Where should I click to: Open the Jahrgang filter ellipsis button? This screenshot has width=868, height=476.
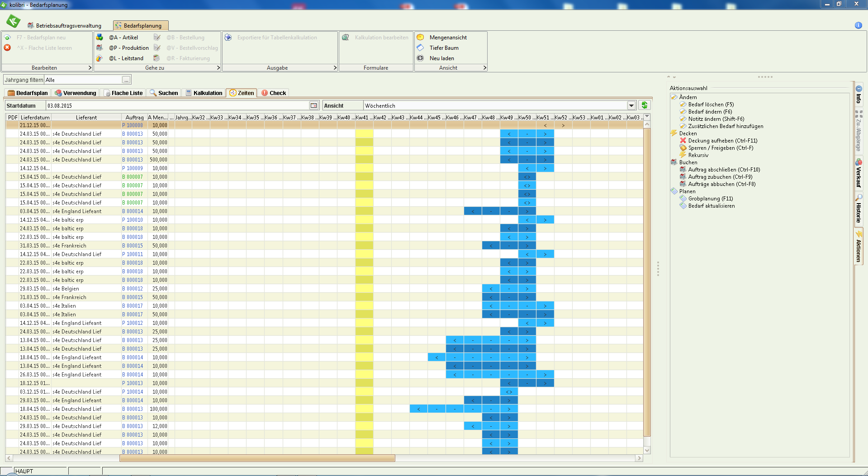(x=126, y=80)
